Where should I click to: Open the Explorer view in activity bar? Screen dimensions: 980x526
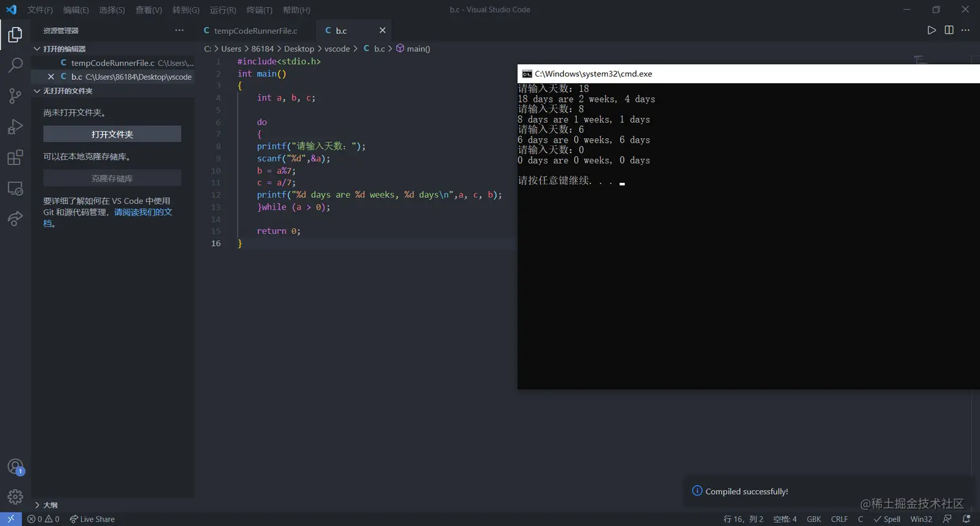(x=15, y=34)
